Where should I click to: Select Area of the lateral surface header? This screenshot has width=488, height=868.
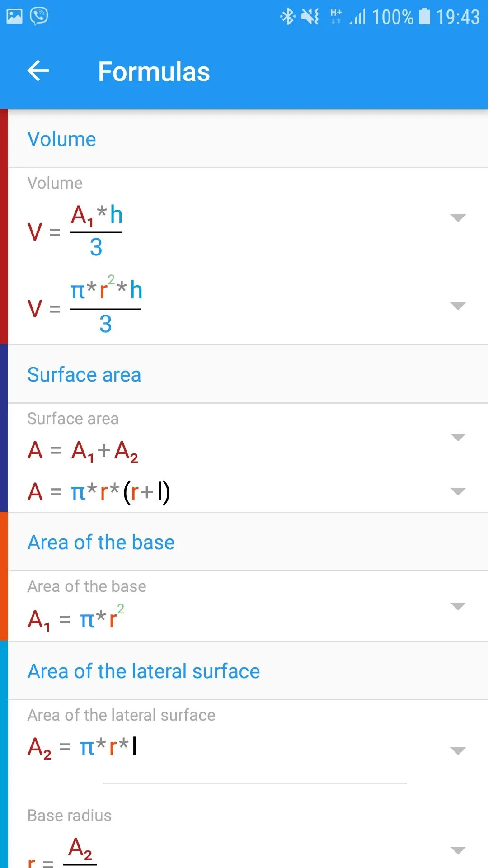248,671
